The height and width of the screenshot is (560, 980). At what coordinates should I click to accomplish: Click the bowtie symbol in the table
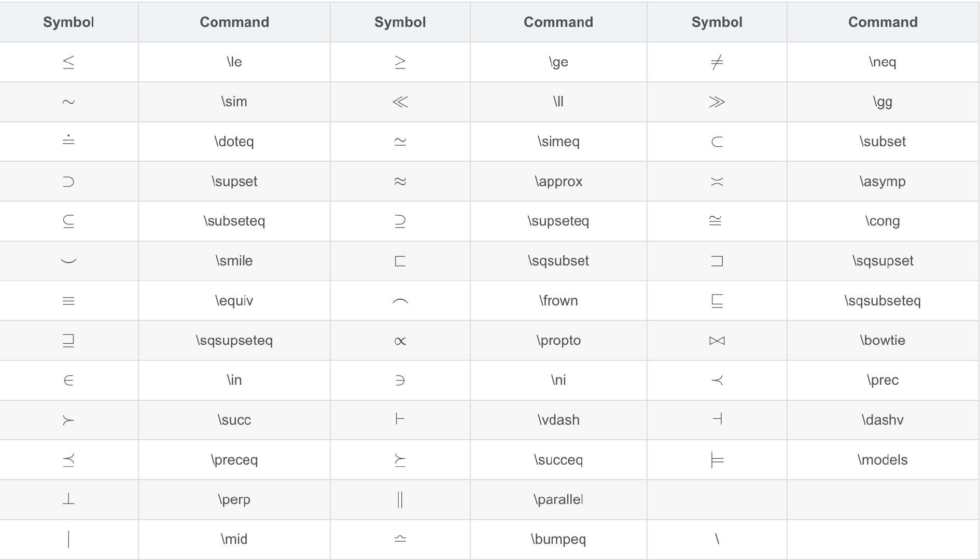pyautogui.click(x=717, y=341)
